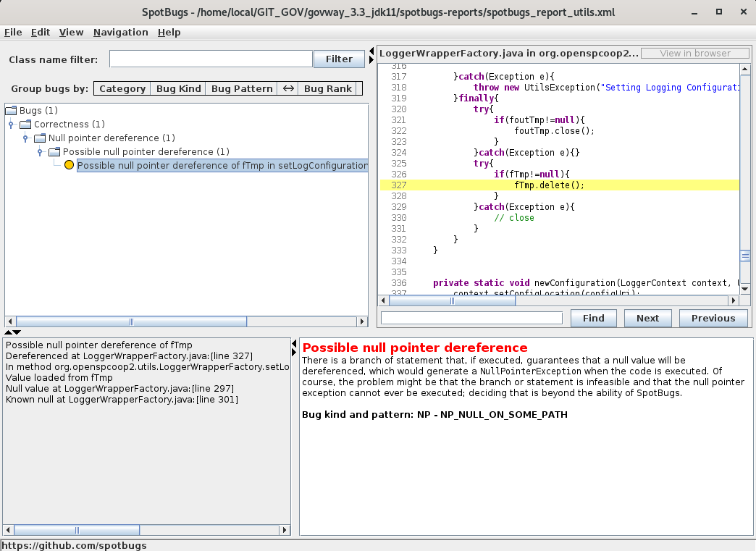This screenshot has width=756, height=551.
Task: Select the Bug Rank grouping header
Action: [x=328, y=89]
